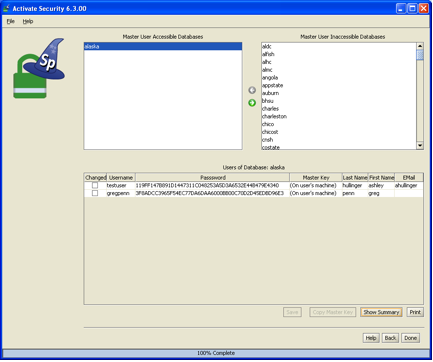This screenshot has height=362, width=433.
Task: Click the Master Key column header
Action: point(316,177)
